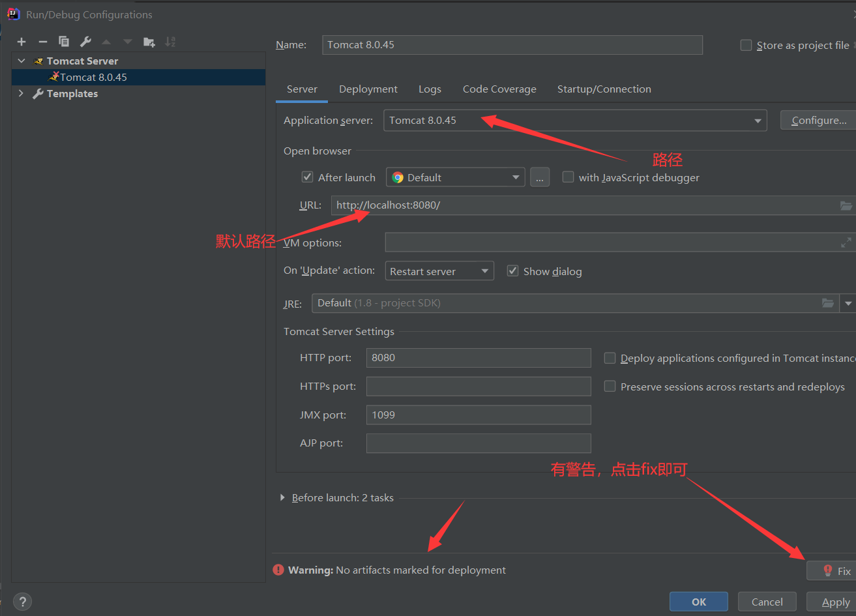
Task: Open the On 'Update' action Restart server dropdown
Action: click(439, 271)
